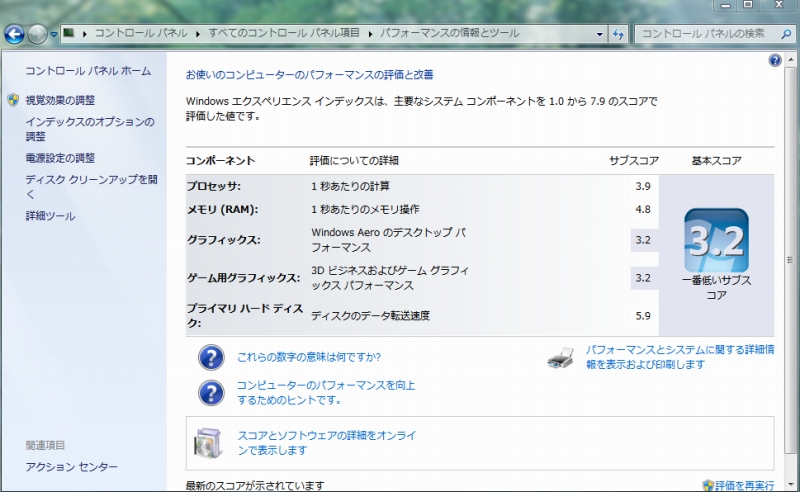Viewport: 800px width, 492px height.
Task: Select パフォーマンスの情報とツール breadcrumb
Action: coord(449,33)
